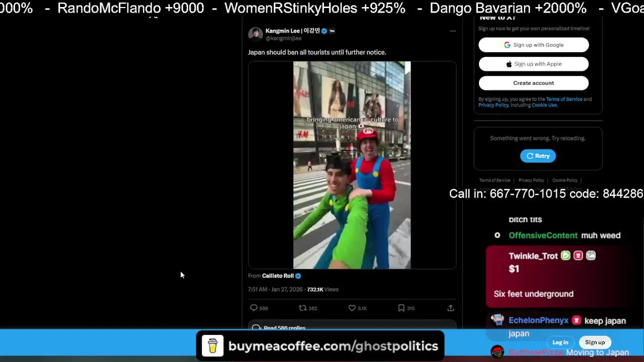The width and height of the screenshot is (644, 362).
Task: Click the tweet timestamp 7:51 AM Jan 27, 2026
Action: pos(275,289)
